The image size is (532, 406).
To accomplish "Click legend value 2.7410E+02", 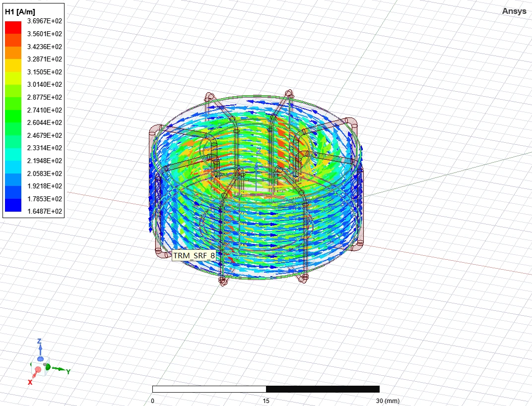I will [x=45, y=110].
